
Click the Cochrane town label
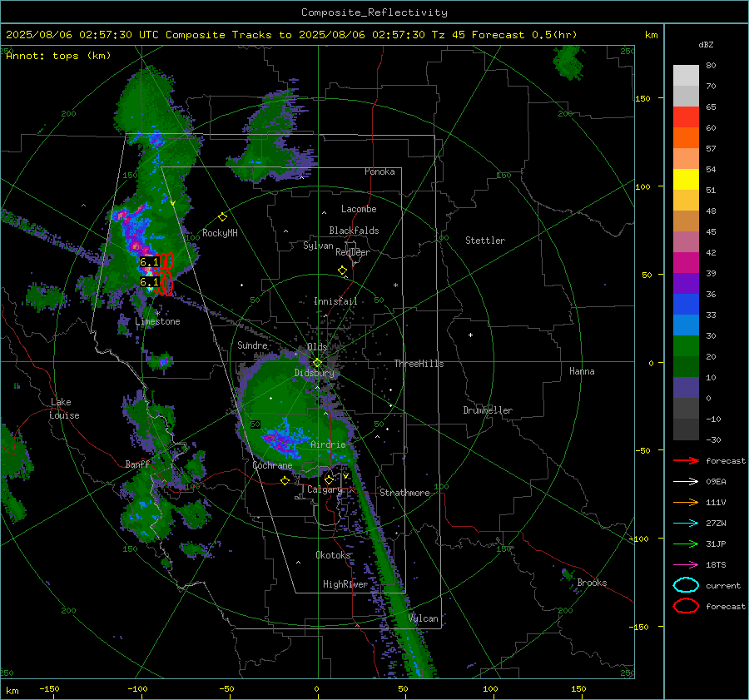tap(272, 465)
